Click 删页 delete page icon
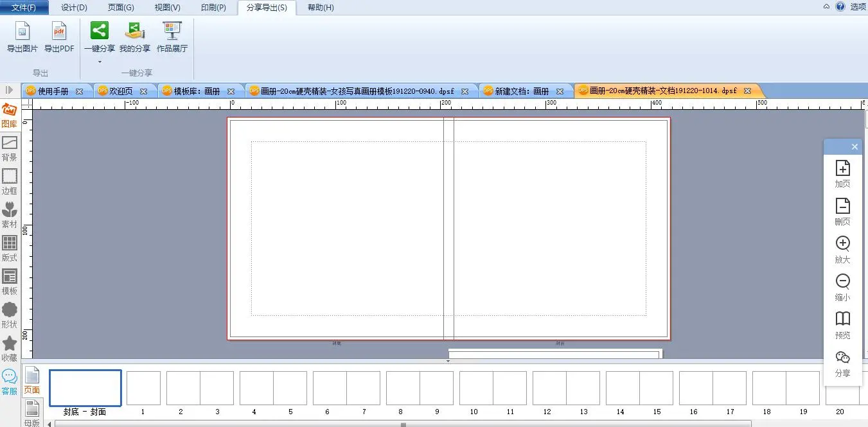Viewport: 868px width, 427px height. (842, 205)
